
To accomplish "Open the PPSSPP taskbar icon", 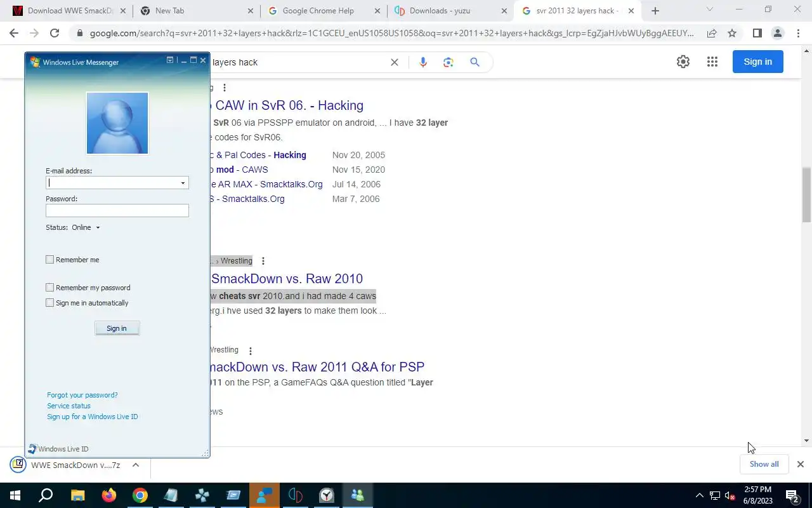I will point(202,495).
